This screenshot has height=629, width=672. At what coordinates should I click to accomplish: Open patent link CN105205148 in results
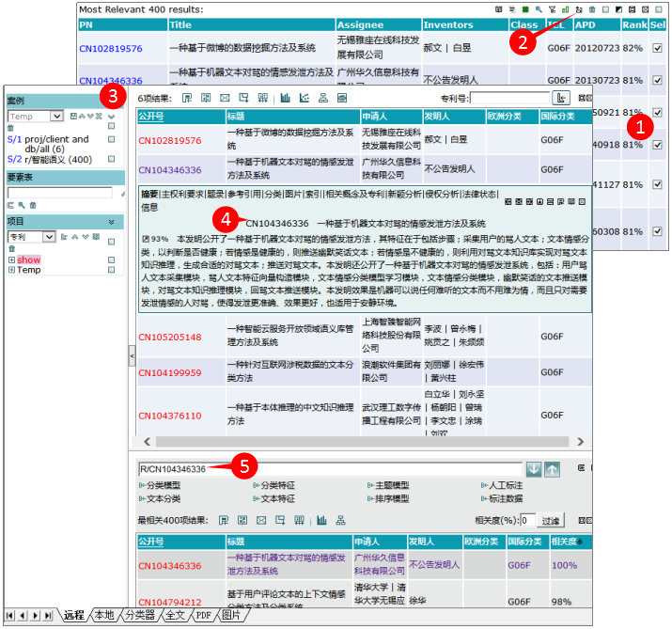click(x=169, y=337)
